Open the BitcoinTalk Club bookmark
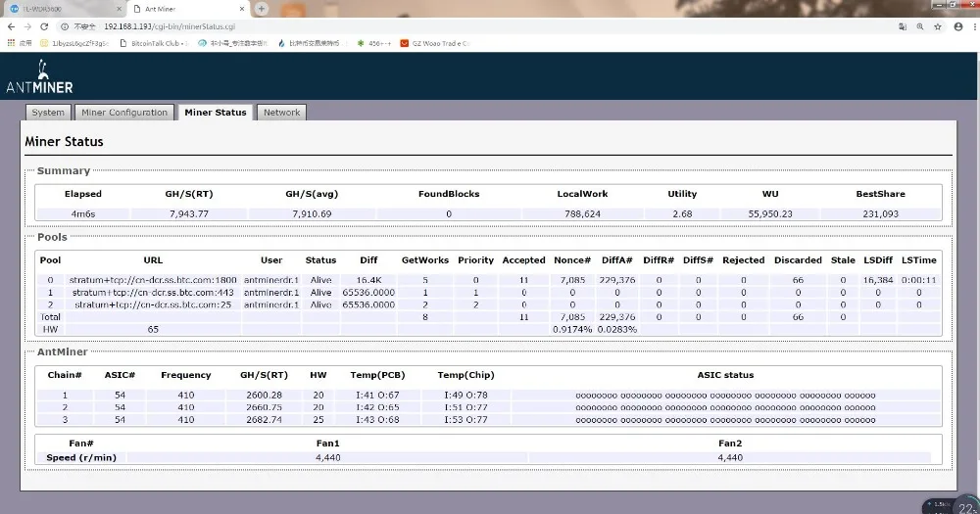Image resolution: width=980 pixels, height=514 pixels. pyautogui.click(x=153, y=43)
